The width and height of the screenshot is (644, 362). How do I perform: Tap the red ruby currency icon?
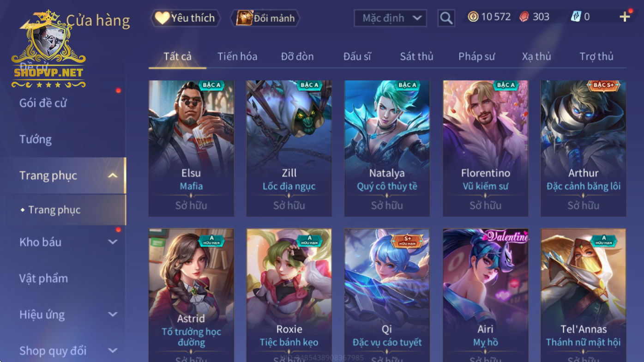click(524, 17)
